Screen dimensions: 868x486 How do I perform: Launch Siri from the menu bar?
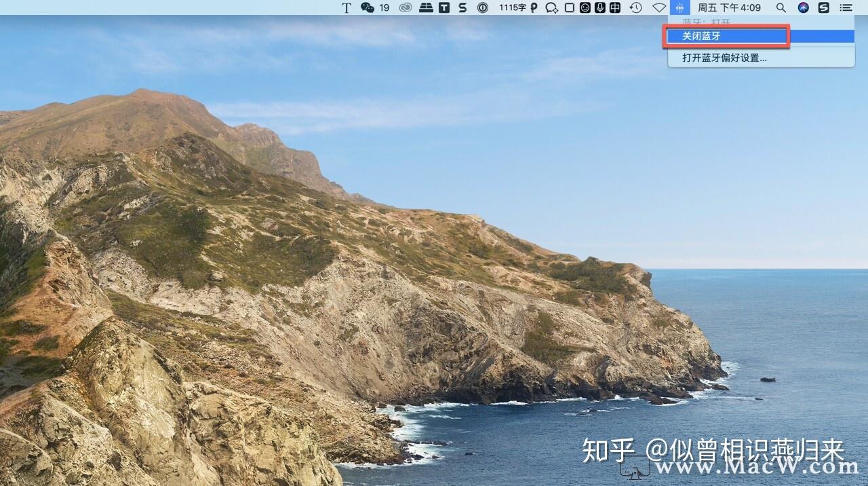coord(803,7)
